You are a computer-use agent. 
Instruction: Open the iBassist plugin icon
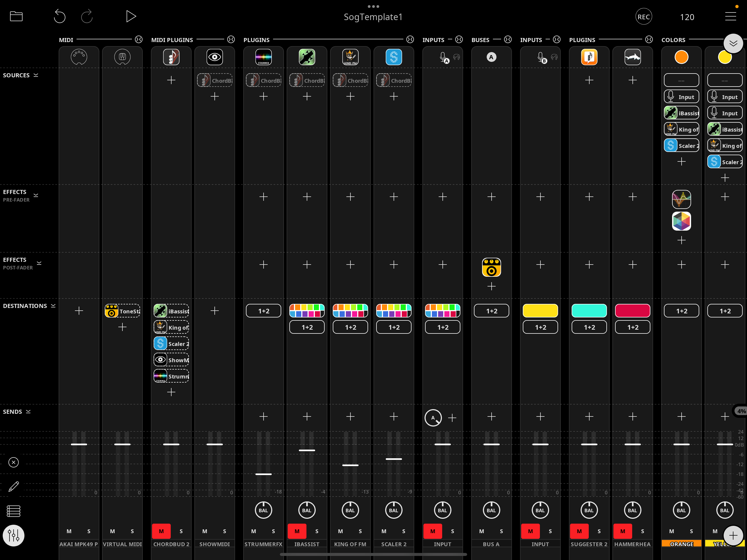coord(307,57)
